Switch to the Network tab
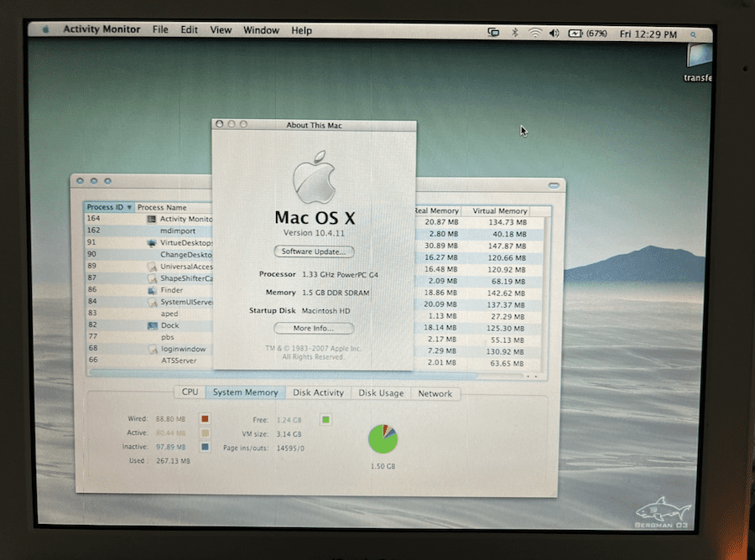This screenshot has width=755, height=560. pos(435,393)
